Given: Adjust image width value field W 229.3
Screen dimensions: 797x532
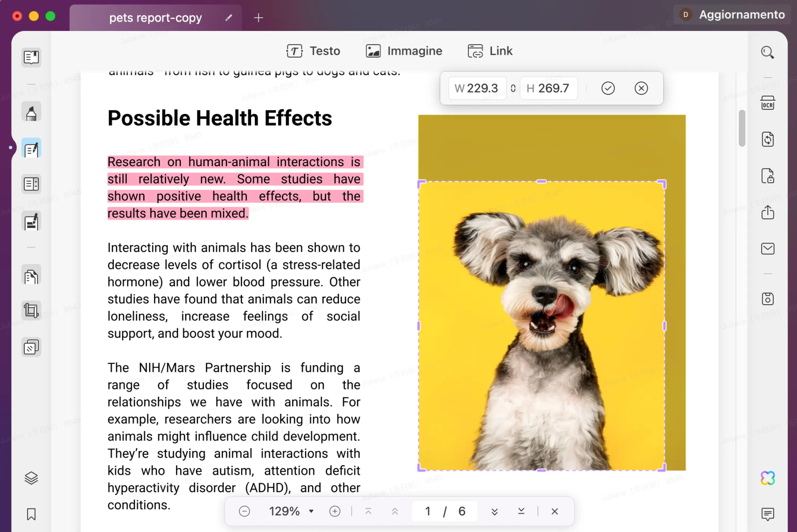Looking at the screenshot, I should click(x=475, y=88).
